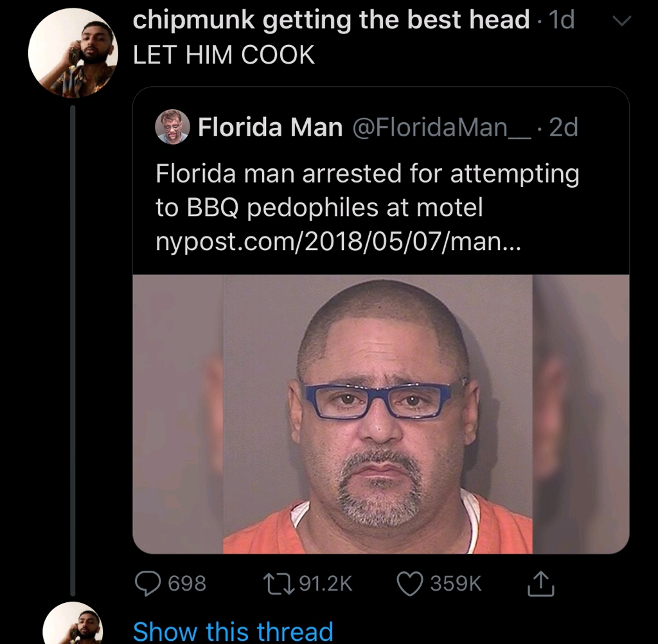Expand the tweet options chevron menu
The width and height of the screenshot is (658, 644).
(x=619, y=22)
